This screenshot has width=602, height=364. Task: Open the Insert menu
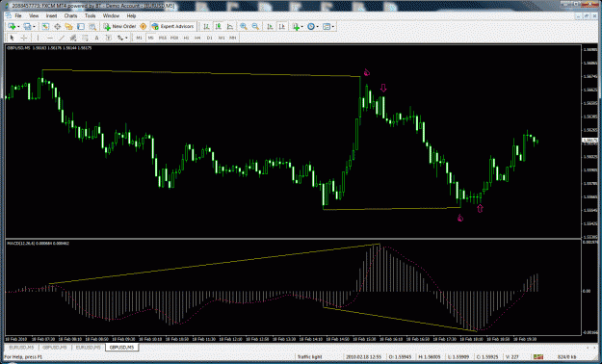tap(51, 15)
